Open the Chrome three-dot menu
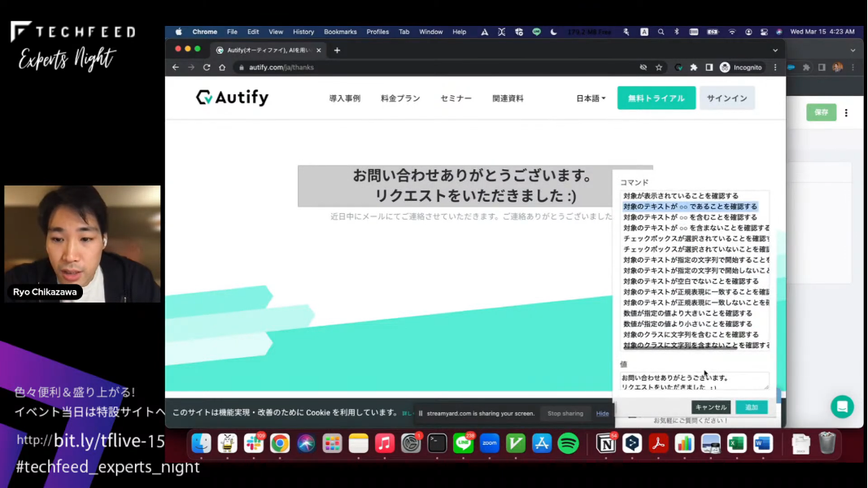This screenshot has width=868, height=488. click(x=775, y=68)
